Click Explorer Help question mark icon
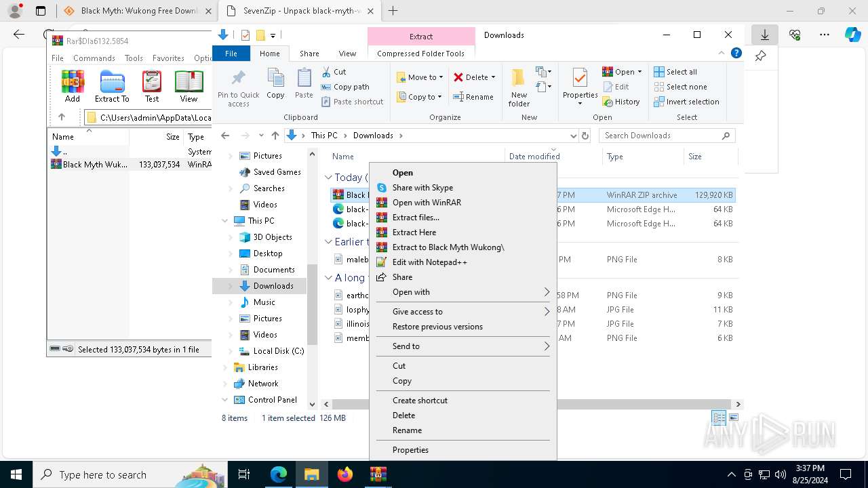 [736, 54]
